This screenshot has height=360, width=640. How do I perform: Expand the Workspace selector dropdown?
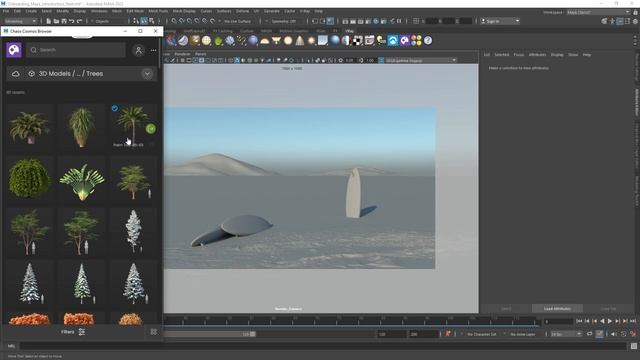click(x=598, y=12)
